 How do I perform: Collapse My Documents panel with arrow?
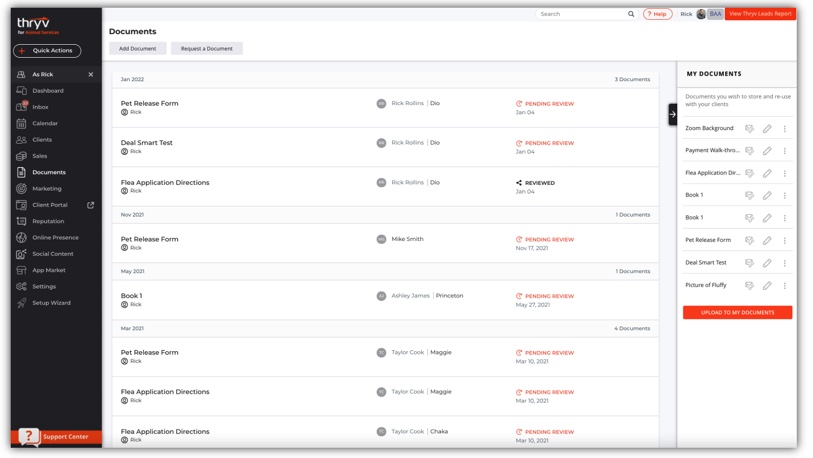(x=672, y=115)
